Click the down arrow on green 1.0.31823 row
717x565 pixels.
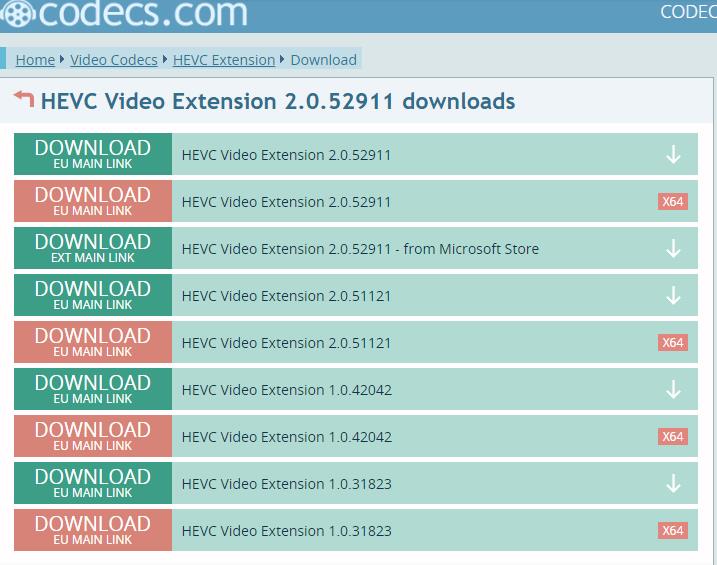click(673, 484)
